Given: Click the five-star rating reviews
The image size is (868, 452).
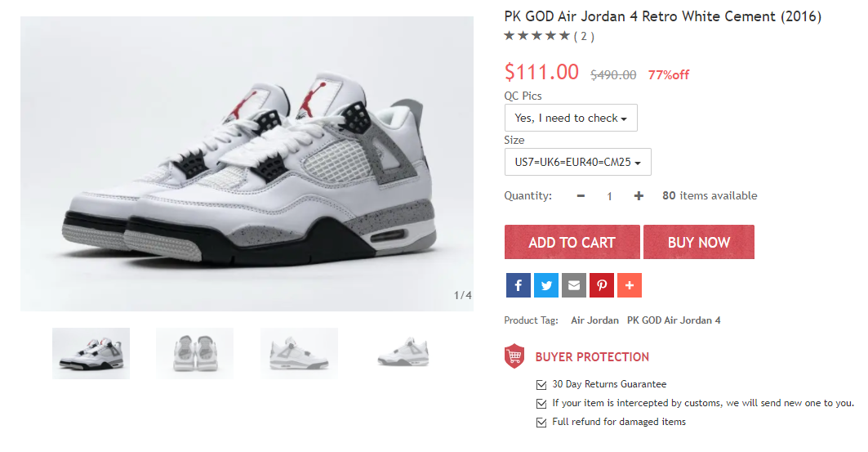Looking at the screenshot, I should [549, 36].
